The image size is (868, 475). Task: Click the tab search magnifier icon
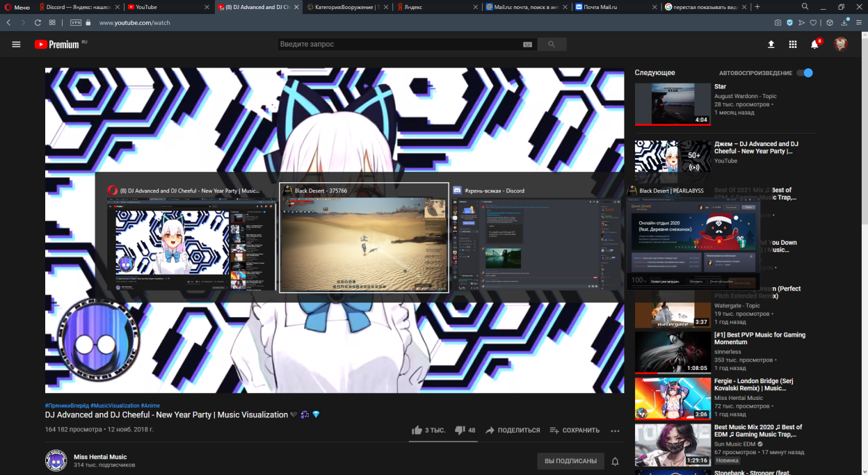coord(805,6)
